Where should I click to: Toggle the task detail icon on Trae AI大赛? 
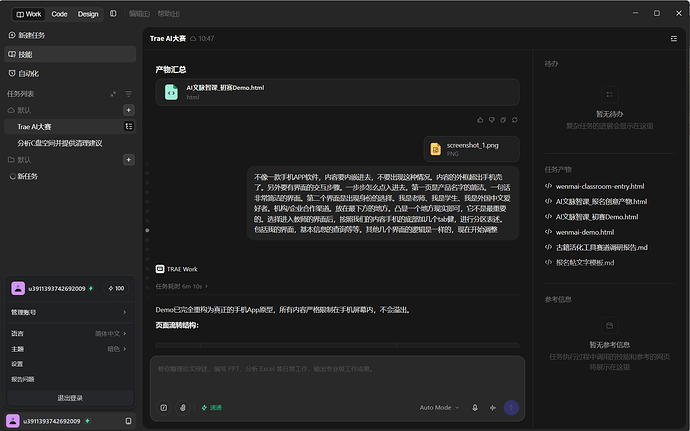[x=128, y=126]
